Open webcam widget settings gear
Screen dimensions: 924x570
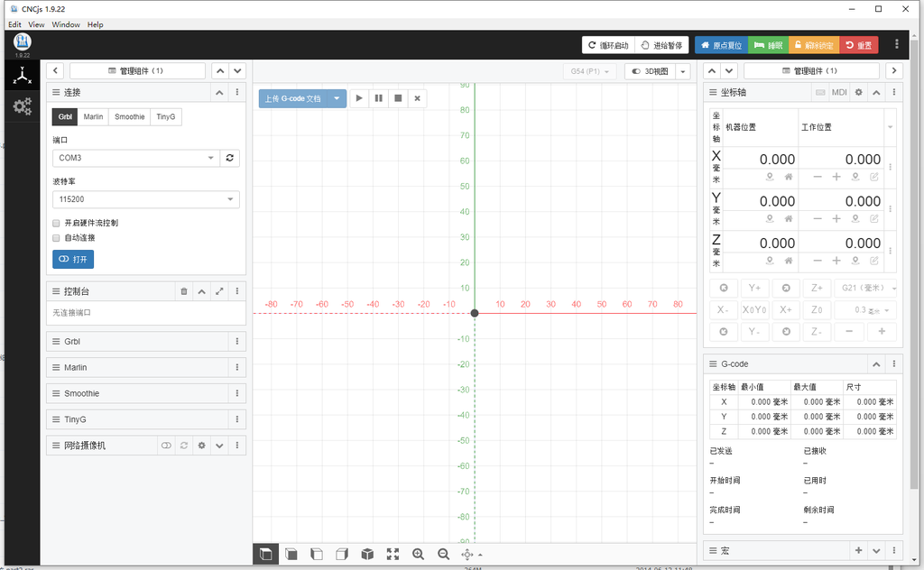201,446
